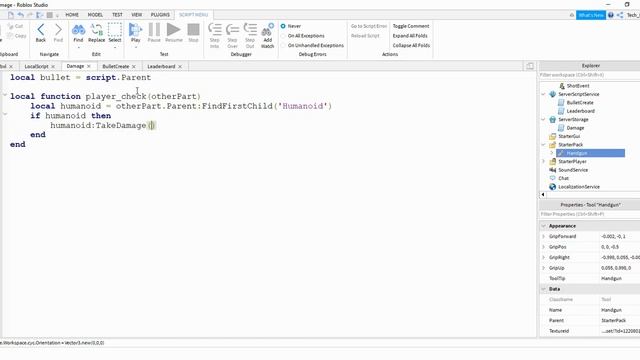Select SoundService in Explorer
The height and width of the screenshot is (360, 640).
[x=573, y=170]
